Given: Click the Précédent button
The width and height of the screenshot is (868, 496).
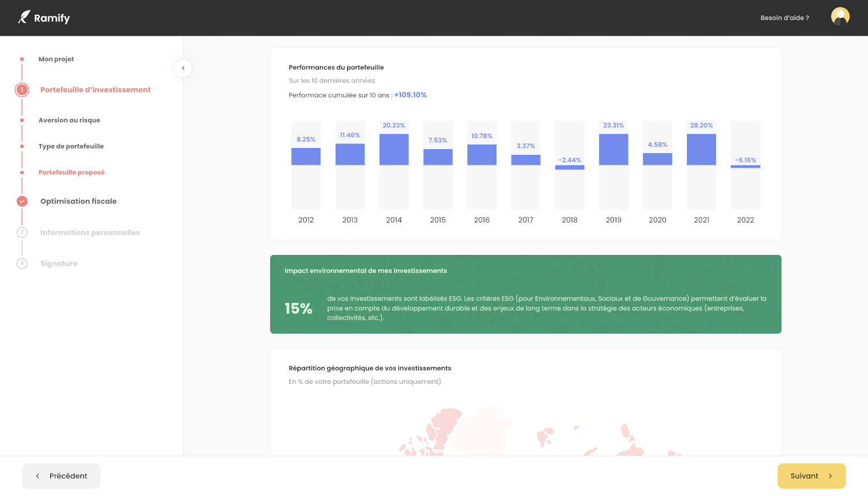Looking at the screenshot, I should coord(61,476).
